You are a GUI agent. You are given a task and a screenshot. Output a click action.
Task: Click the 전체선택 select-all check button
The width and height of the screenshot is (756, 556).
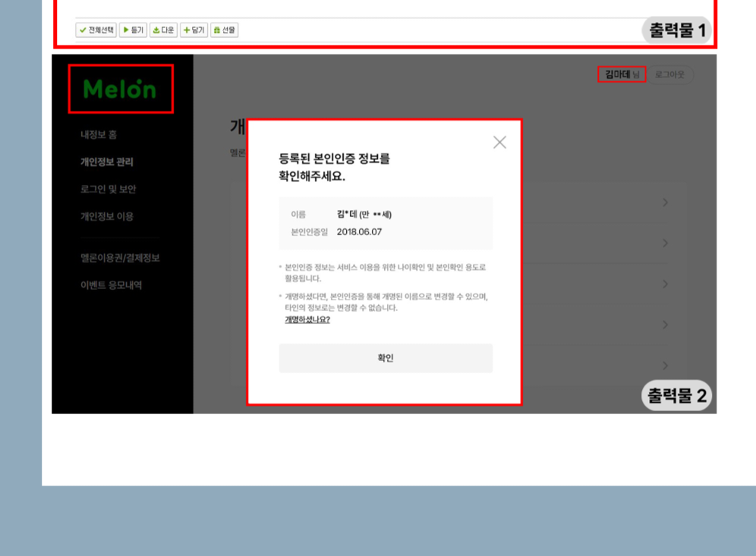(x=96, y=30)
